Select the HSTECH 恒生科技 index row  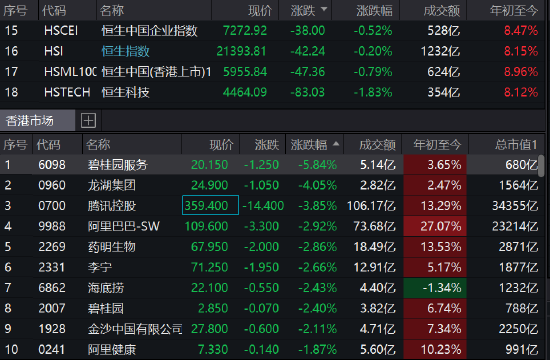click(x=273, y=92)
